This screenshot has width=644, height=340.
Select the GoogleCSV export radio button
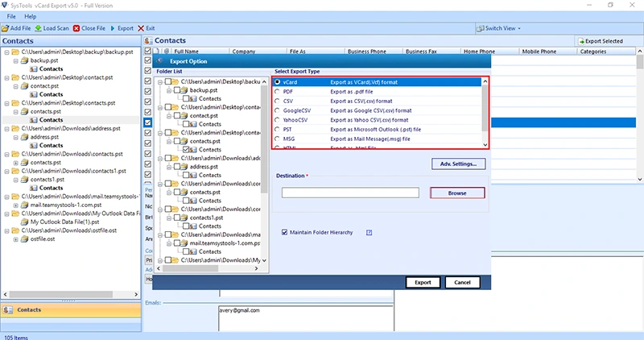(x=277, y=110)
